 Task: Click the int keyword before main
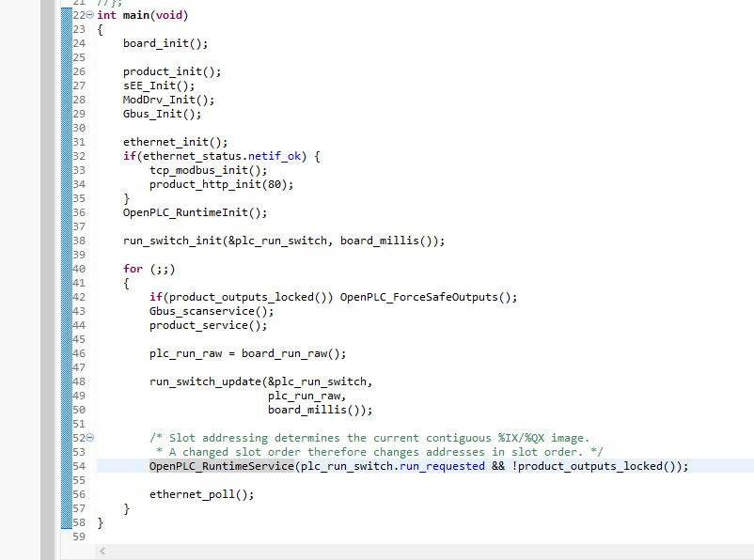pos(107,15)
